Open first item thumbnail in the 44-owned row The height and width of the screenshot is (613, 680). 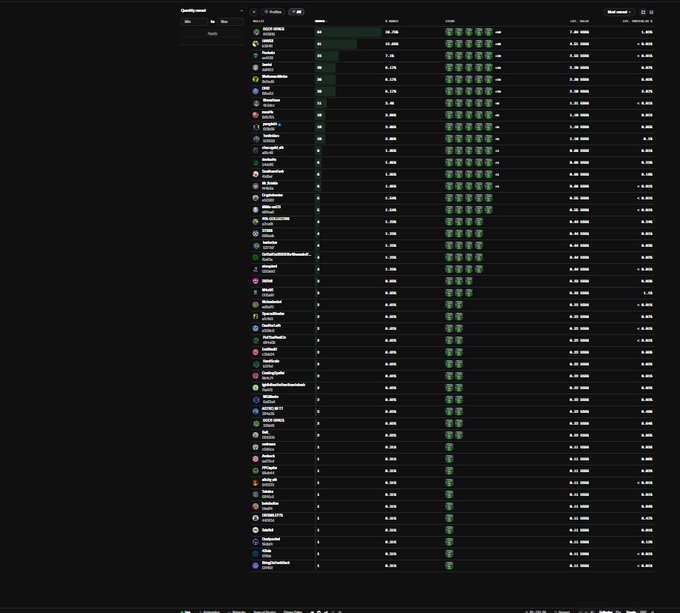449,32
